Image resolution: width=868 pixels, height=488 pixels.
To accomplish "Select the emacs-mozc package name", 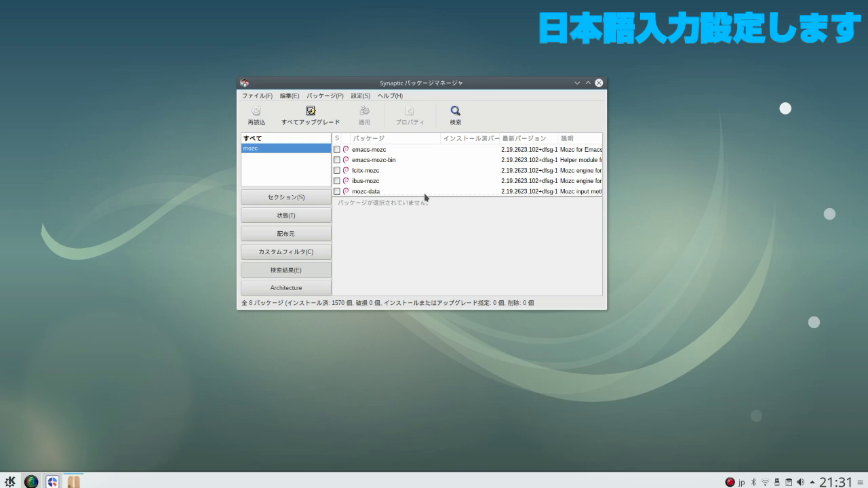I will [369, 149].
